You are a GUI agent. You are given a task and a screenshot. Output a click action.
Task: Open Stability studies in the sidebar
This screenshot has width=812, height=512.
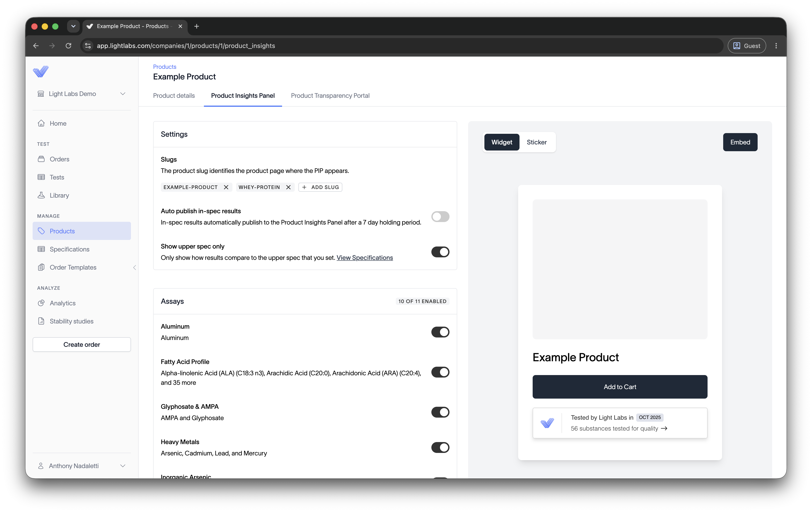(82, 321)
